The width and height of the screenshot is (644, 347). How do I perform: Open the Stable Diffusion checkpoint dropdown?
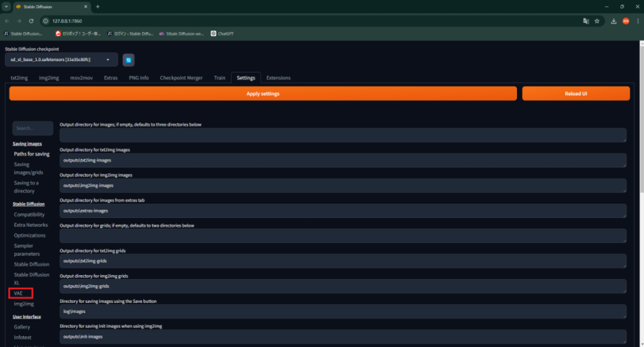(x=61, y=60)
